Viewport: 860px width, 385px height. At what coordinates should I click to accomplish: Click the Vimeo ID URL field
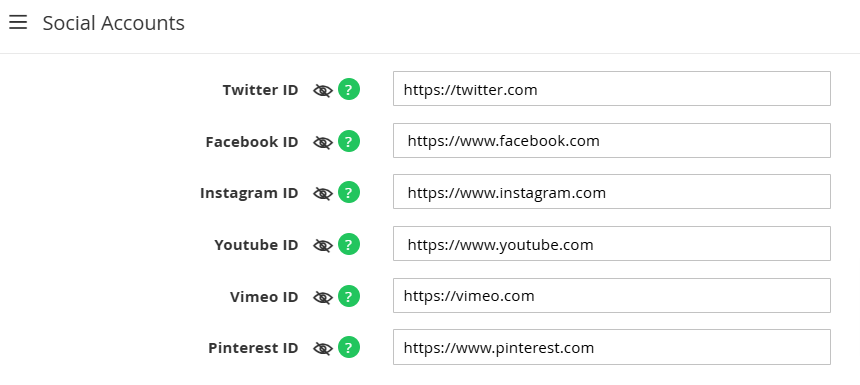(x=612, y=296)
